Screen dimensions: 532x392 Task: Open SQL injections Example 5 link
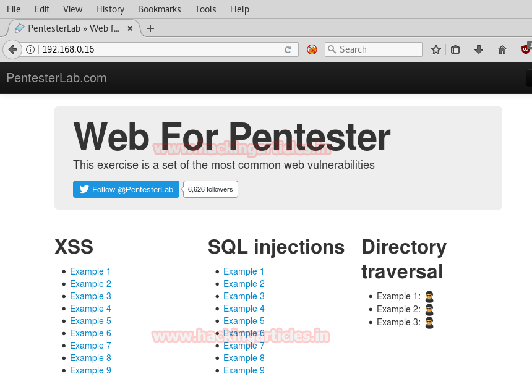point(244,321)
